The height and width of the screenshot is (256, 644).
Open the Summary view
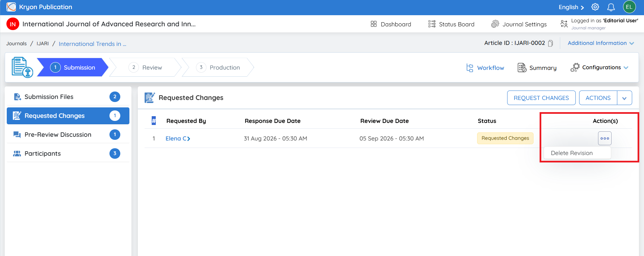537,68
